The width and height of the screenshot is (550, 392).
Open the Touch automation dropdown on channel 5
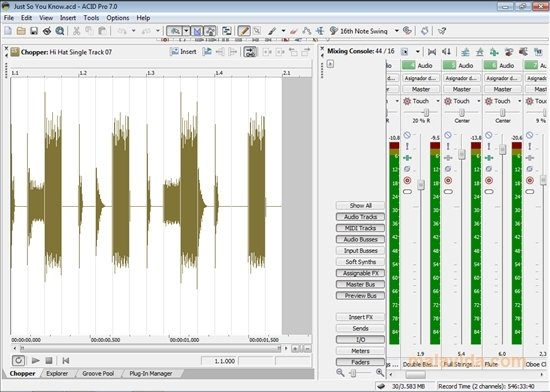(x=478, y=101)
